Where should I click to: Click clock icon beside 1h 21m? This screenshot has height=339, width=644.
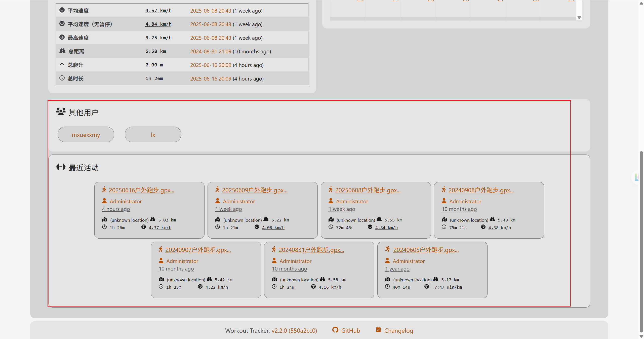218,227
